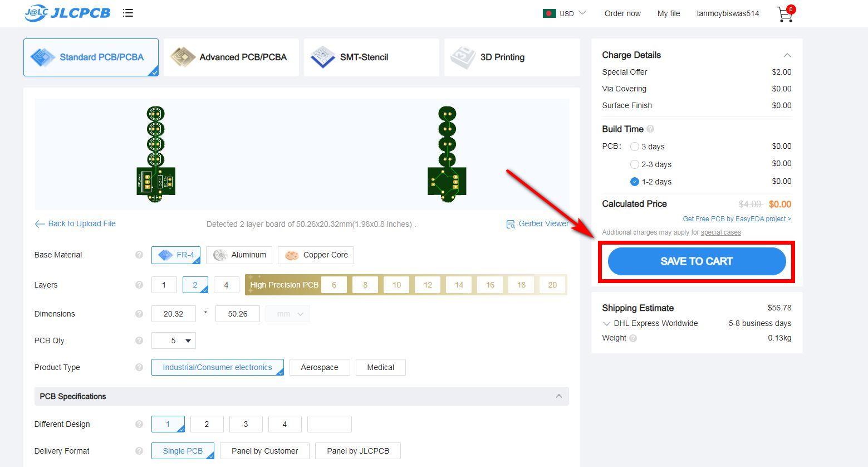Click help icon next to Product Type
This screenshot has height=467, width=868.
139,367
